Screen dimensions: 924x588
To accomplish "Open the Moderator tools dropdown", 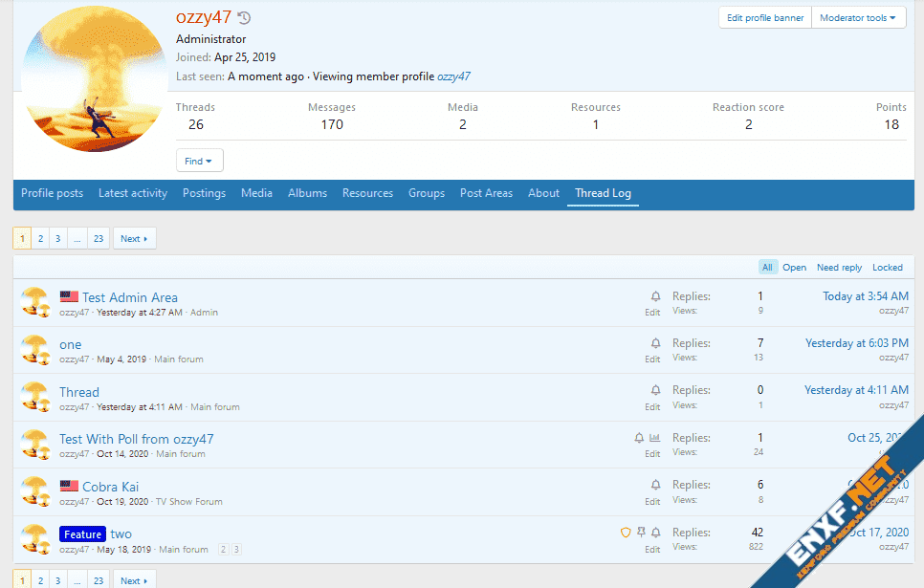I will pyautogui.click(x=857, y=18).
